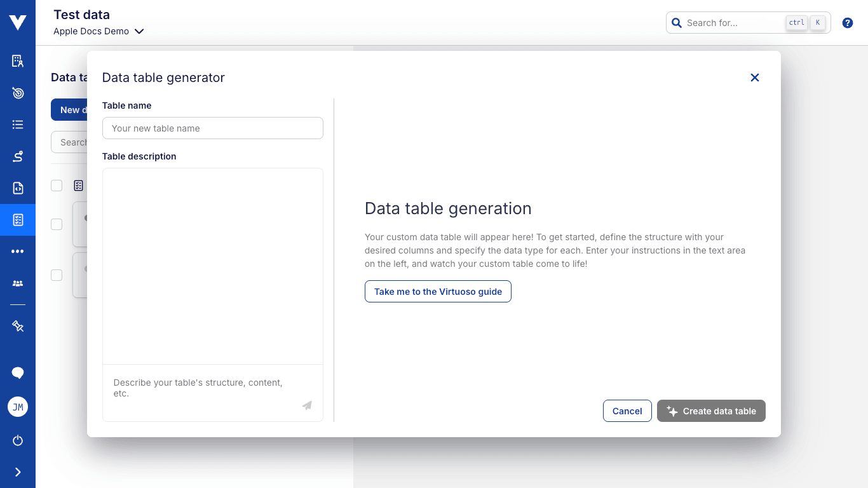
Task: Open the three-dot more menu in sidebar
Action: pyautogui.click(x=17, y=251)
